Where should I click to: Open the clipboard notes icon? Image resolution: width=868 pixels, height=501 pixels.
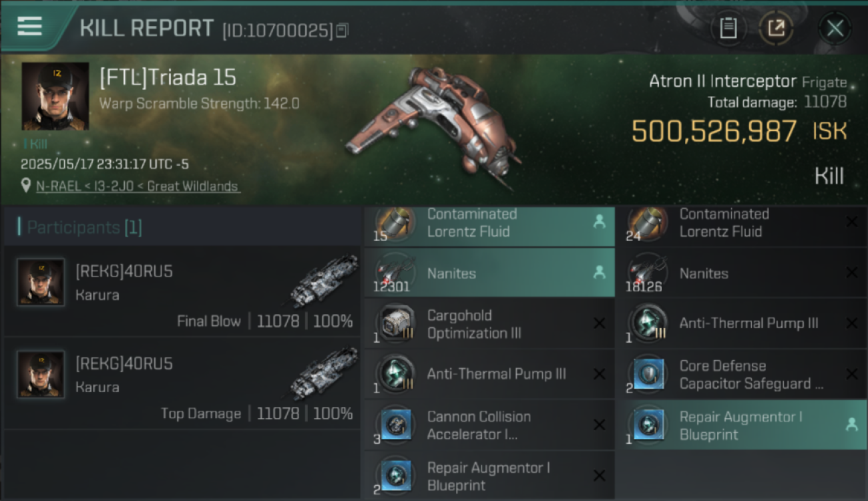[x=728, y=28]
